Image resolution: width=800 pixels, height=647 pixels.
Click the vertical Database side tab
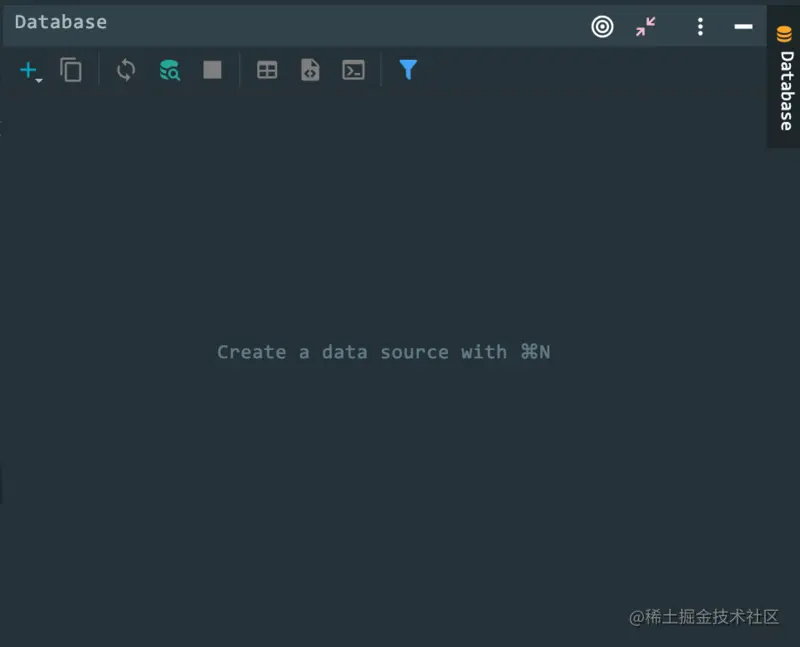tap(785, 78)
